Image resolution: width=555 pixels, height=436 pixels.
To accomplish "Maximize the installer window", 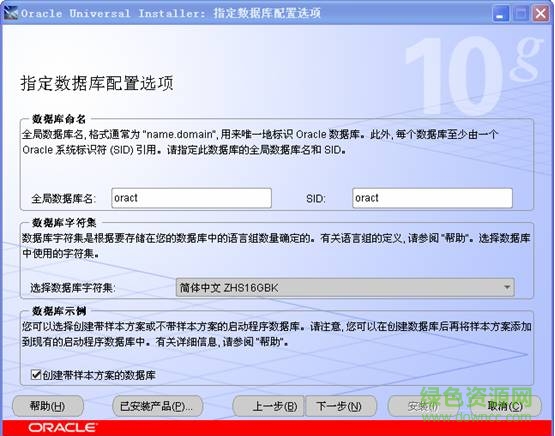I will (520, 14).
